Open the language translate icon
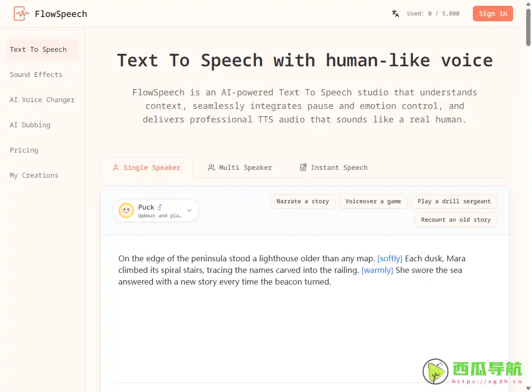532x392 pixels. coord(395,14)
